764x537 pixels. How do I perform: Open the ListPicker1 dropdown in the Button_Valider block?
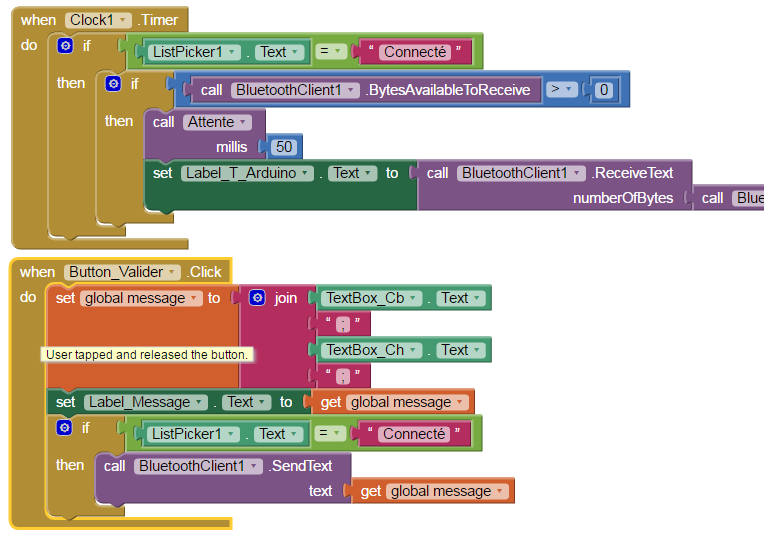coord(193,434)
